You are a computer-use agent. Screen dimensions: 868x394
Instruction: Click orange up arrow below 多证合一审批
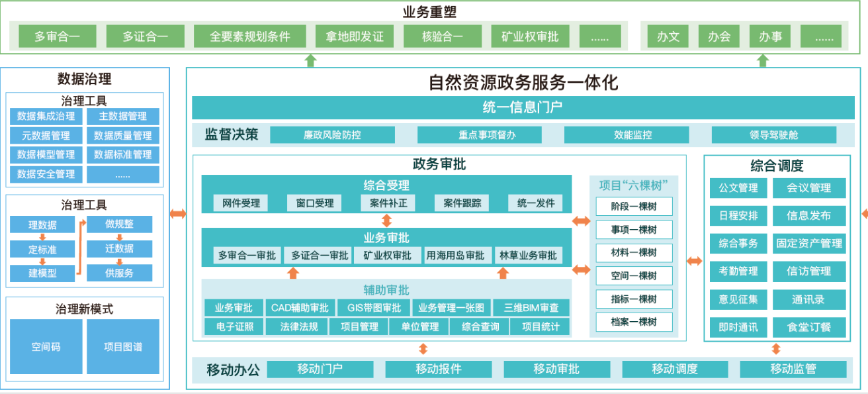click(x=293, y=273)
